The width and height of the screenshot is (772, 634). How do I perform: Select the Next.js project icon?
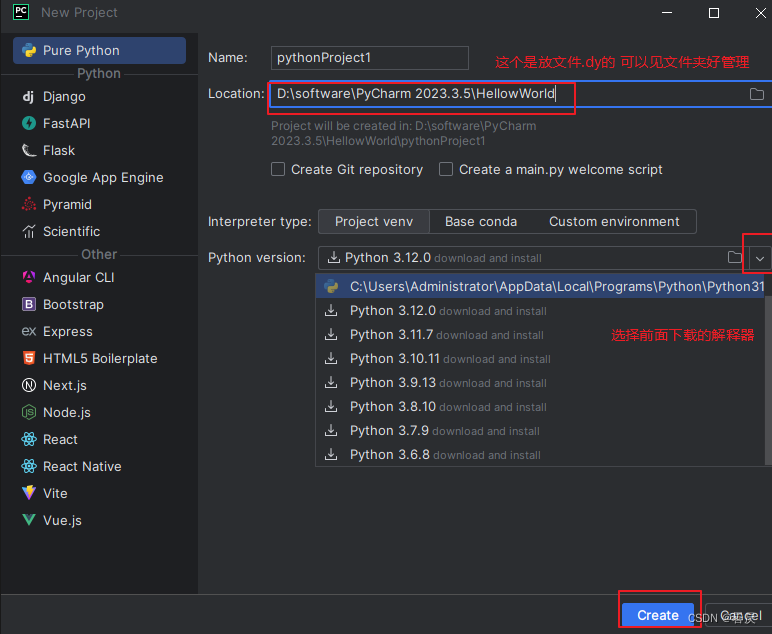pos(29,385)
